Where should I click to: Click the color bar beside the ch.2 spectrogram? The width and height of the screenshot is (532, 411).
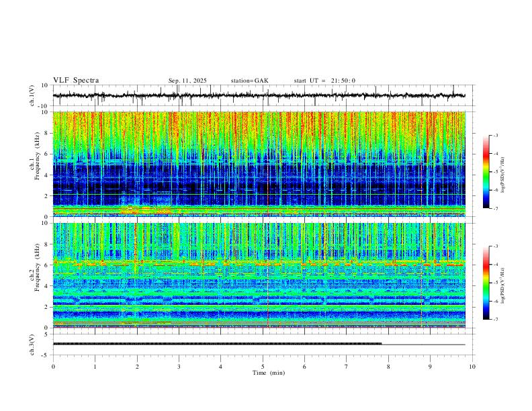(x=486, y=283)
